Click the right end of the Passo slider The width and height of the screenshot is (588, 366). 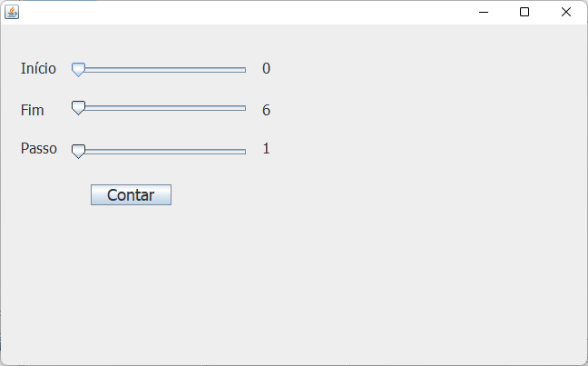coord(244,152)
